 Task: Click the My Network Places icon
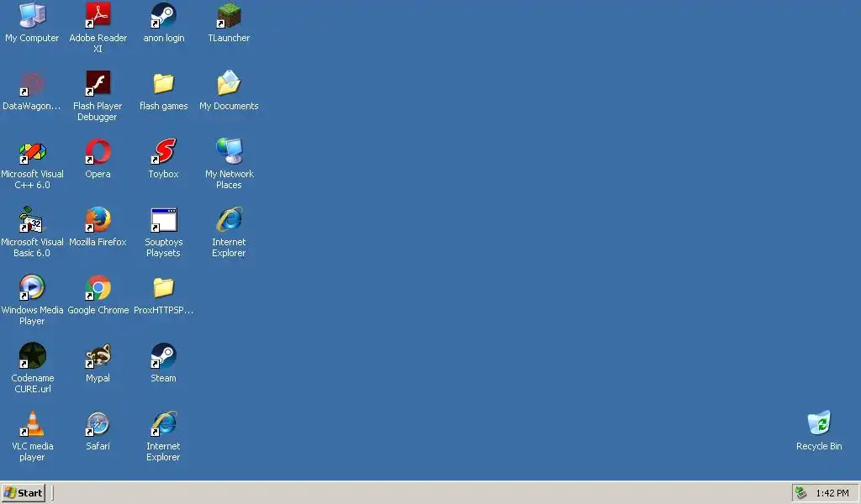point(229,151)
